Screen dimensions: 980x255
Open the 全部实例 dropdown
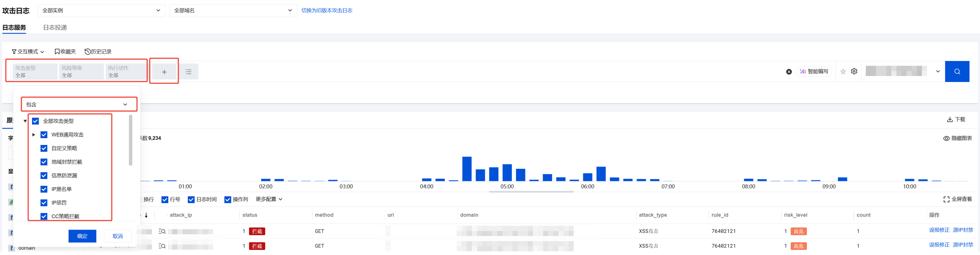tap(101, 11)
